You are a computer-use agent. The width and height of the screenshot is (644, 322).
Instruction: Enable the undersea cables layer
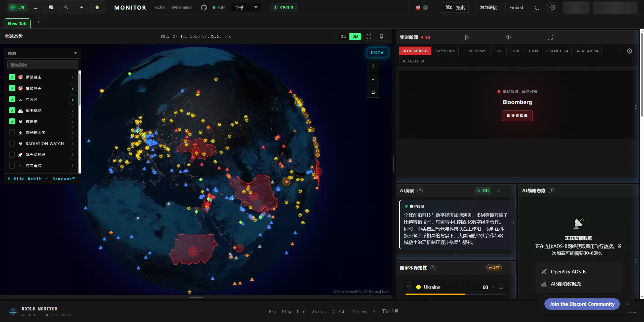12,166
